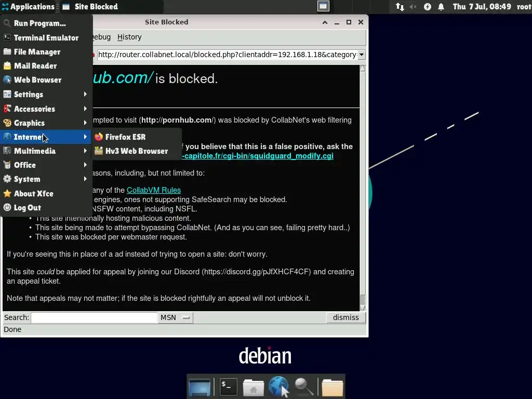532x399 pixels.
Task: Open the network connections tray icon
Action: pos(400,6)
